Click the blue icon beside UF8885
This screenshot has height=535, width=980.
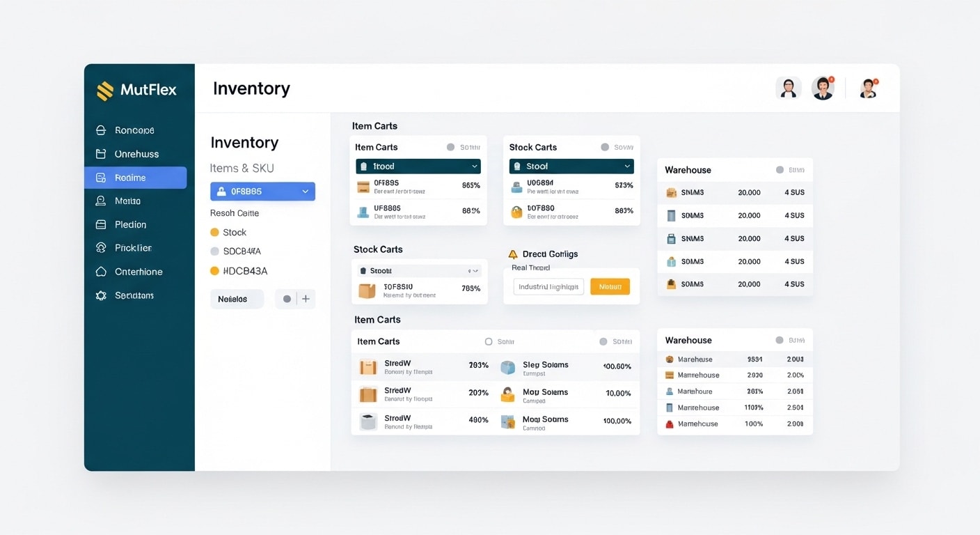click(x=363, y=211)
